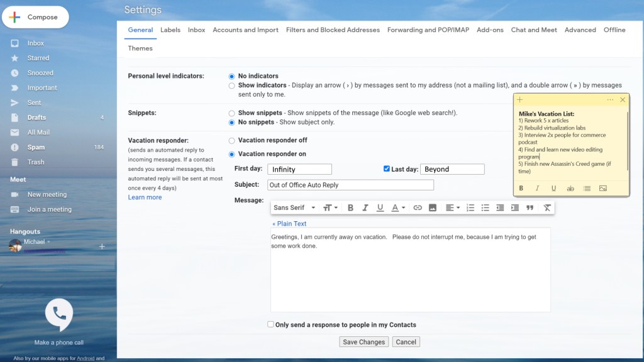Add a new sticky note with plus icon
This screenshot has width=644, height=362.
click(520, 100)
